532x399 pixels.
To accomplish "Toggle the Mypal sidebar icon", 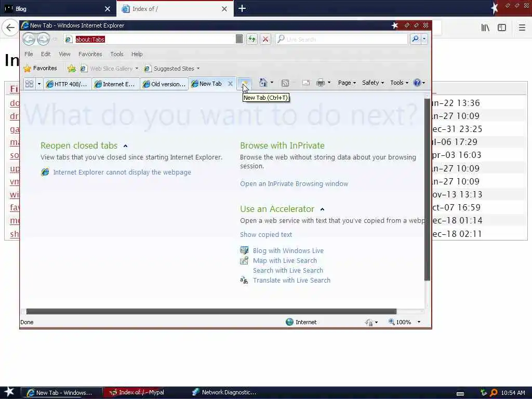I will (x=502, y=28).
